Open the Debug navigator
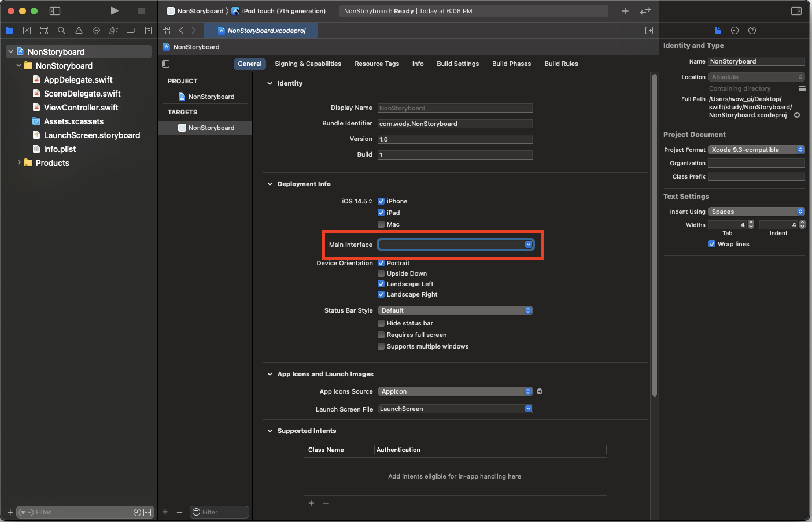Viewport: 812px width, 522px height. (x=113, y=30)
